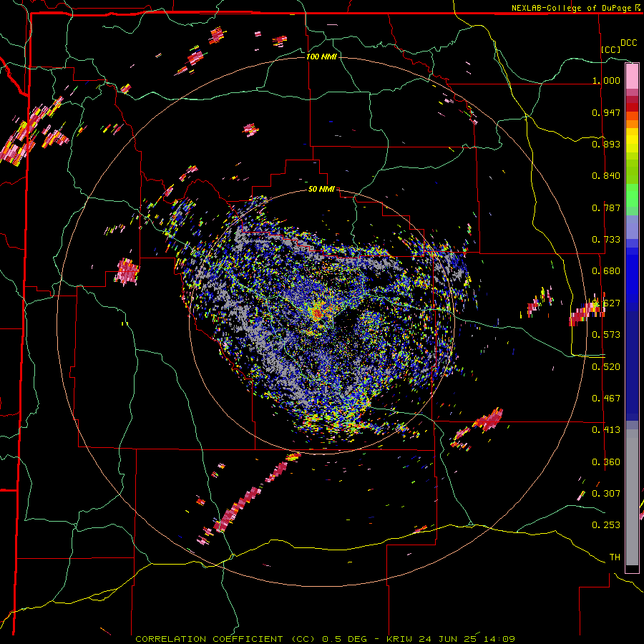Select the 0.520 scale value
This screenshot has width=644, height=644.
[x=606, y=367]
